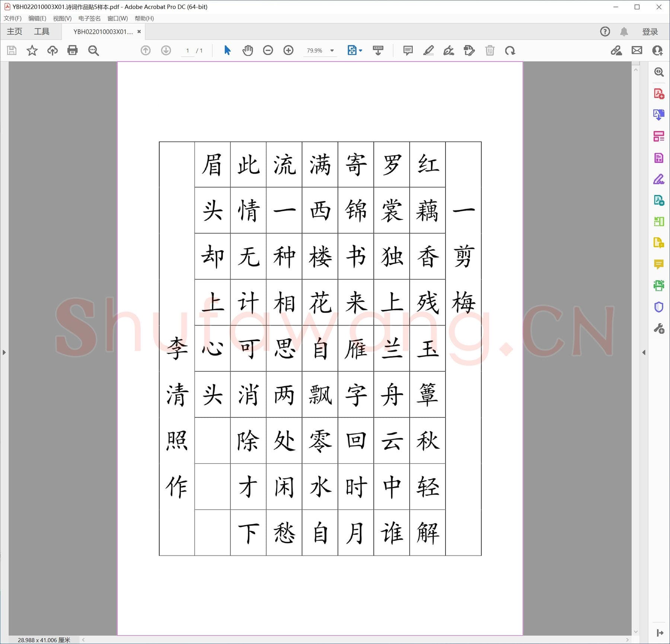Switch to 主页 tab
Viewport: 670px width, 644px height.
(15, 32)
